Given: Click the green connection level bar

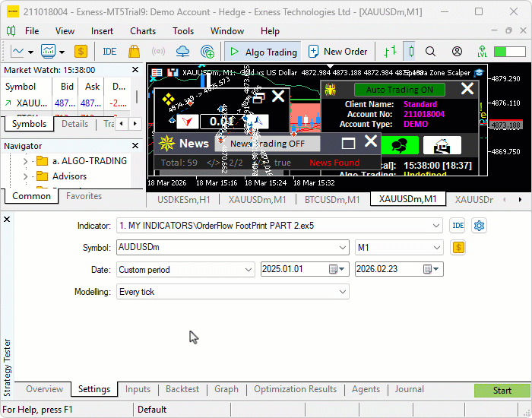Looking at the screenshot, I should click(x=510, y=52).
